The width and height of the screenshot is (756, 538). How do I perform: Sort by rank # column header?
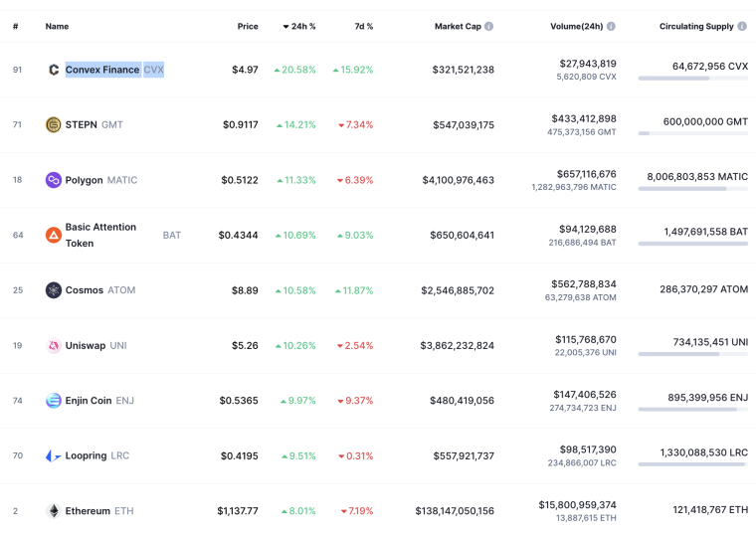16,27
